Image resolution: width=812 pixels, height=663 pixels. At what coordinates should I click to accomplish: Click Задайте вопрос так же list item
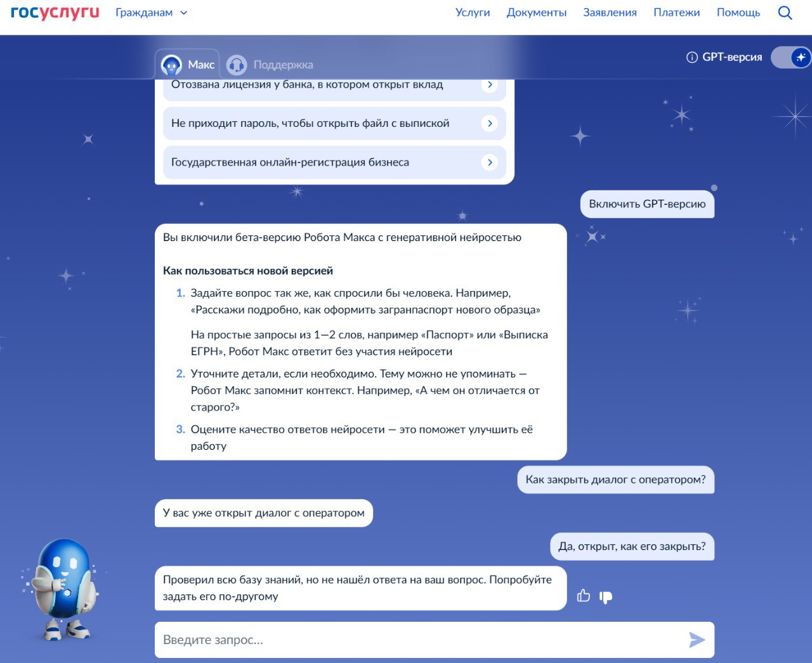point(365,301)
